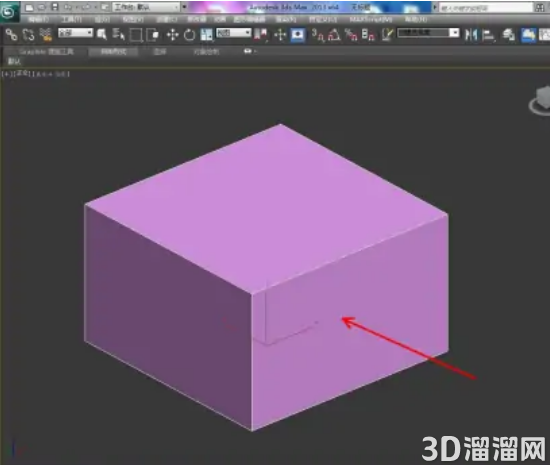The height and width of the screenshot is (465, 550).
Task: Click the Rectangular Selection Region icon
Action: (136, 35)
